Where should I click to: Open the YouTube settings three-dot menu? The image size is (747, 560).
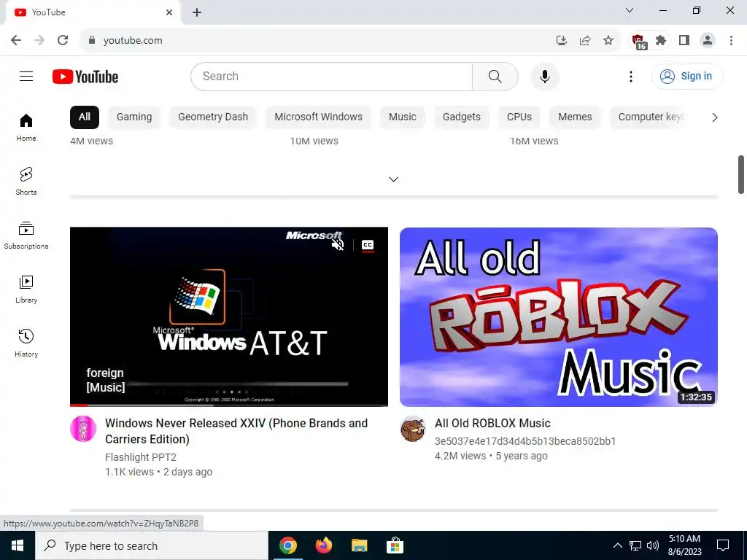631,76
